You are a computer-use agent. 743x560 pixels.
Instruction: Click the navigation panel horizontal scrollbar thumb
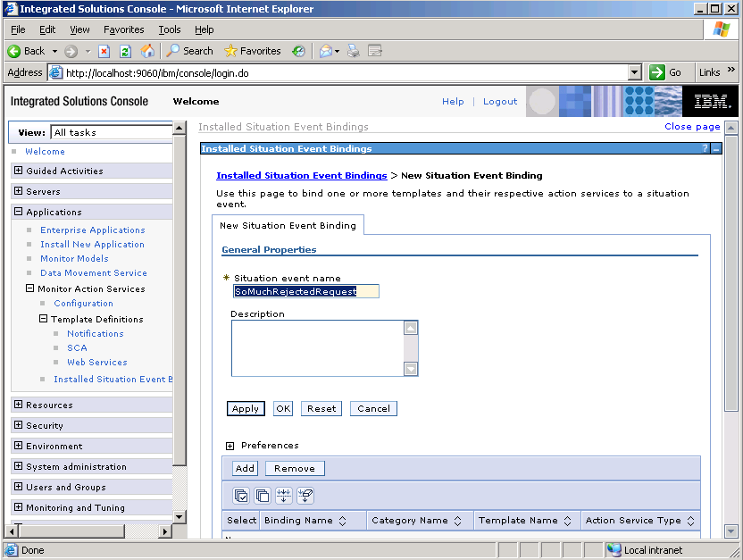(x=71, y=531)
